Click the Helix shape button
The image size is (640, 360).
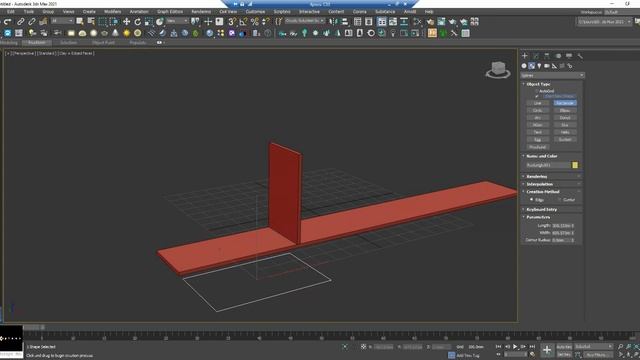(x=565, y=132)
